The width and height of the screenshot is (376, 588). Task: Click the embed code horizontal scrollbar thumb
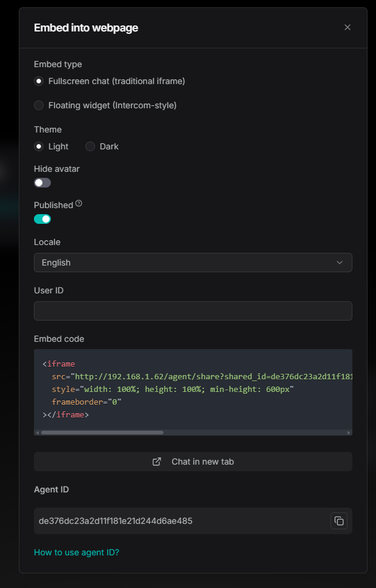pyautogui.click(x=102, y=433)
